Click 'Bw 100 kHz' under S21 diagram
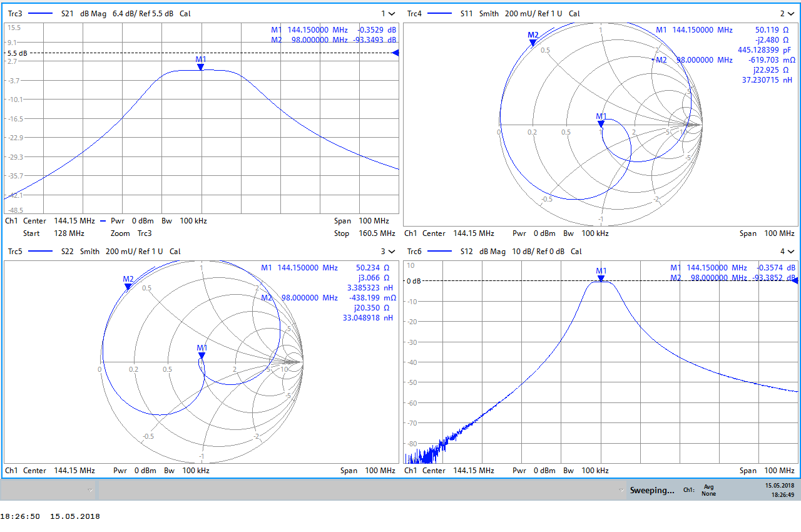801x532 pixels. click(x=184, y=221)
